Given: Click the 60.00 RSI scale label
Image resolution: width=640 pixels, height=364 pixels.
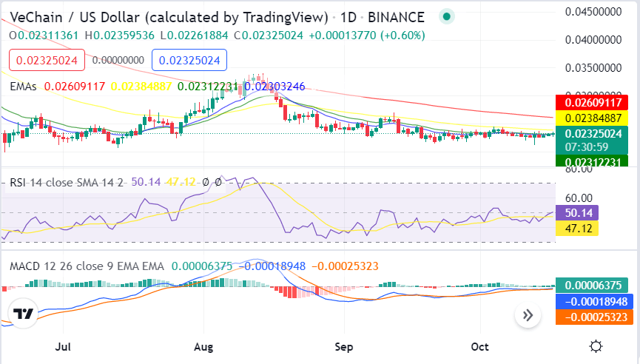Looking at the screenshot, I should click(x=579, y=198).
